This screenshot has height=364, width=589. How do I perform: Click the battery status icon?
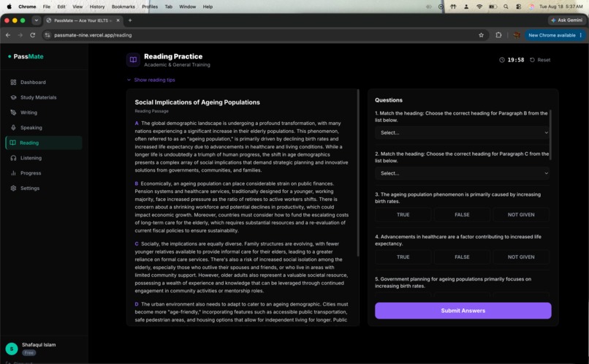[x=493, y=7]
